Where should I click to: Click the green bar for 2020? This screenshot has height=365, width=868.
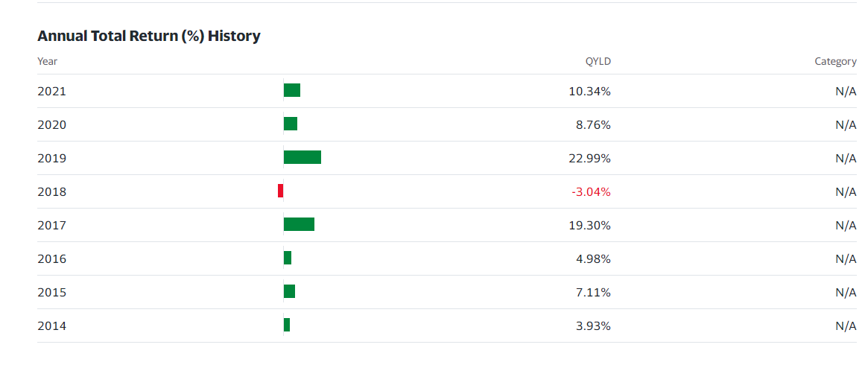point(291,124)
